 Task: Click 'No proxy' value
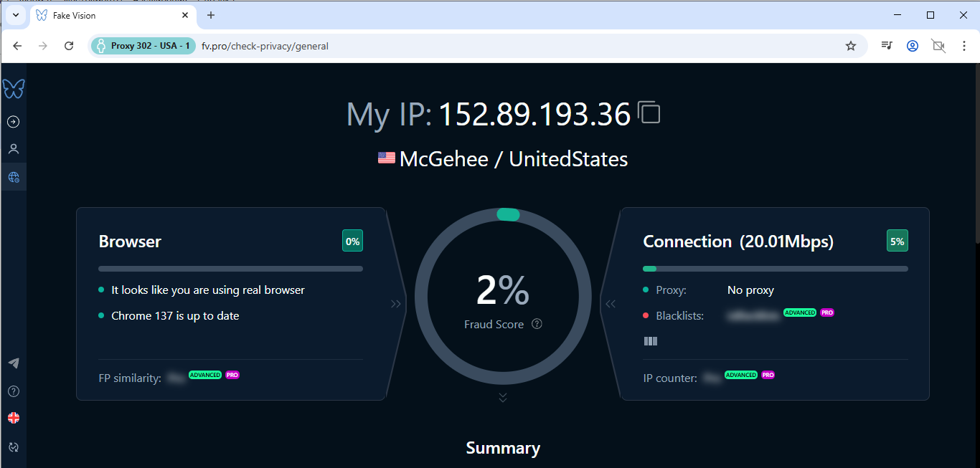[x=750, y=290]
